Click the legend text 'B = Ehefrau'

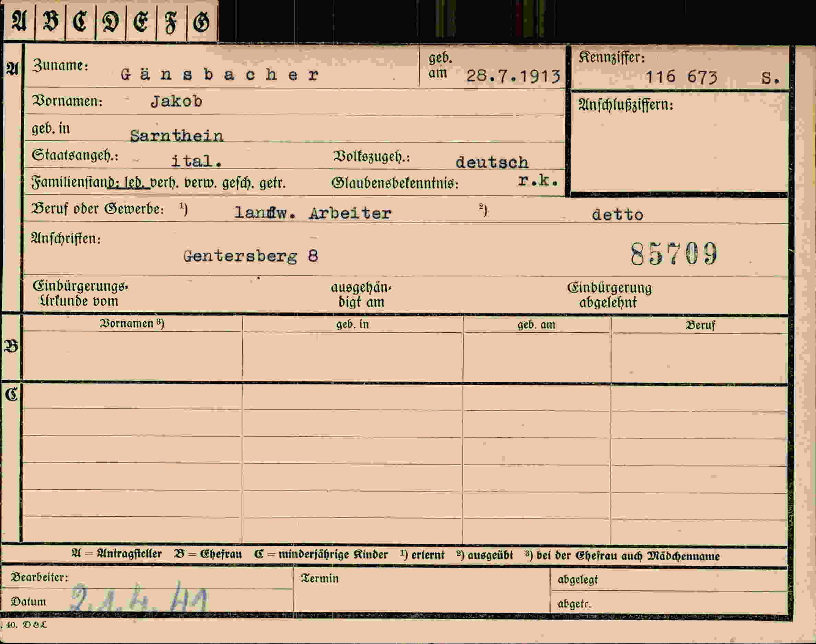tap(208, 554)
